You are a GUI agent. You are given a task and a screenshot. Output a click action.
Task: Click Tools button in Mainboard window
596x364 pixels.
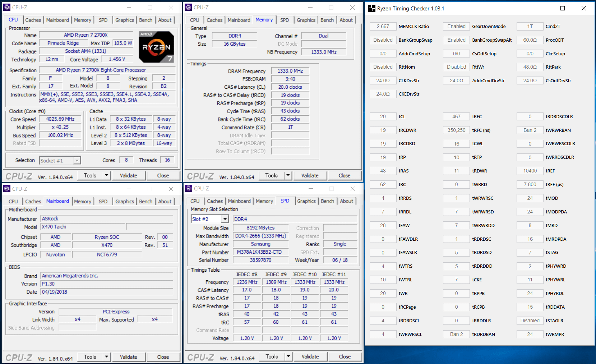click(x=90, y=357)
